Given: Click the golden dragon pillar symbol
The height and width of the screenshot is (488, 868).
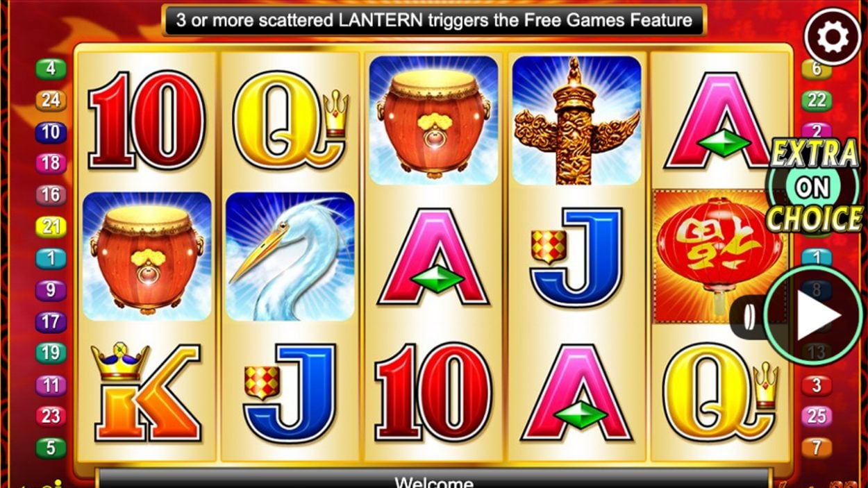Looking at the screenshot, I should click(576, 120).
